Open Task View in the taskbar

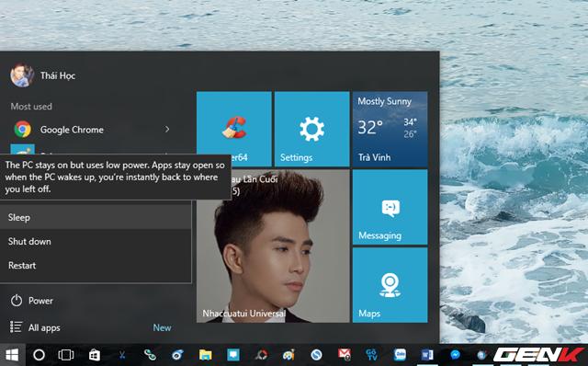pos(66,355)
